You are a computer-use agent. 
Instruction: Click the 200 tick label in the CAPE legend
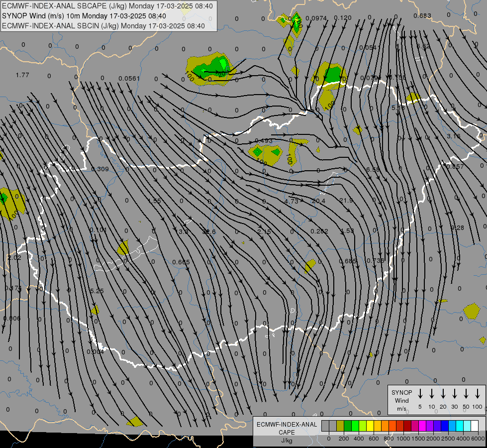click(344, 439)
